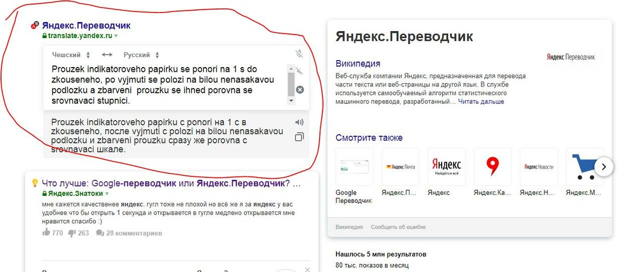Open the 28 комментариев comments link
This screenshot has width=644, height=272.
134,233
